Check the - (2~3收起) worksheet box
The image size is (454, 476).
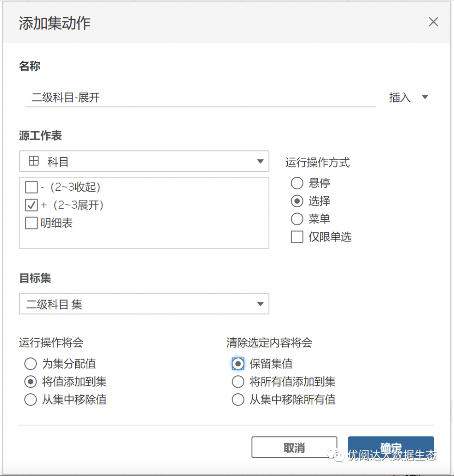coord(31,187)
